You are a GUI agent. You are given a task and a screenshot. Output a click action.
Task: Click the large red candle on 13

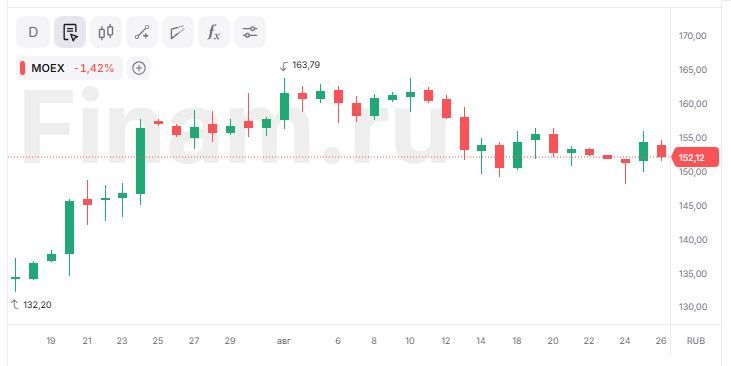click(x=464, y=133)
